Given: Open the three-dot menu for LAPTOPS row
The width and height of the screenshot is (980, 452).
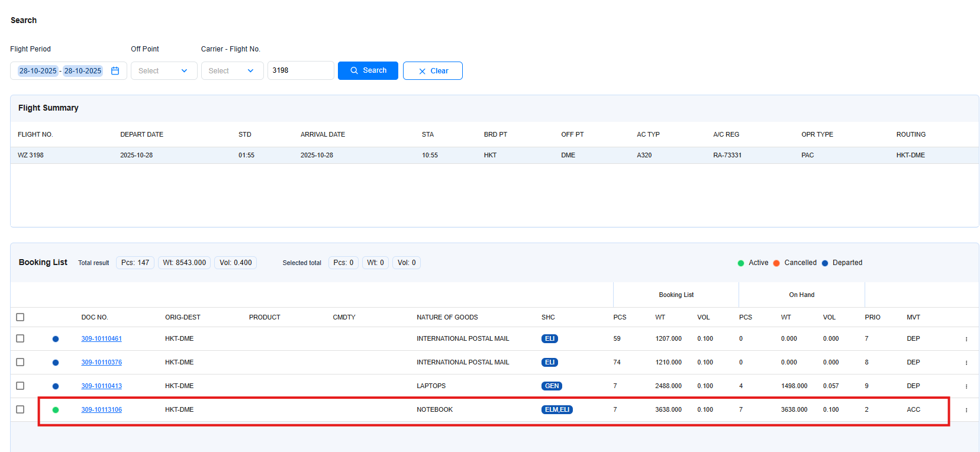Looking at the screenshot, I should tap(966, 386).
